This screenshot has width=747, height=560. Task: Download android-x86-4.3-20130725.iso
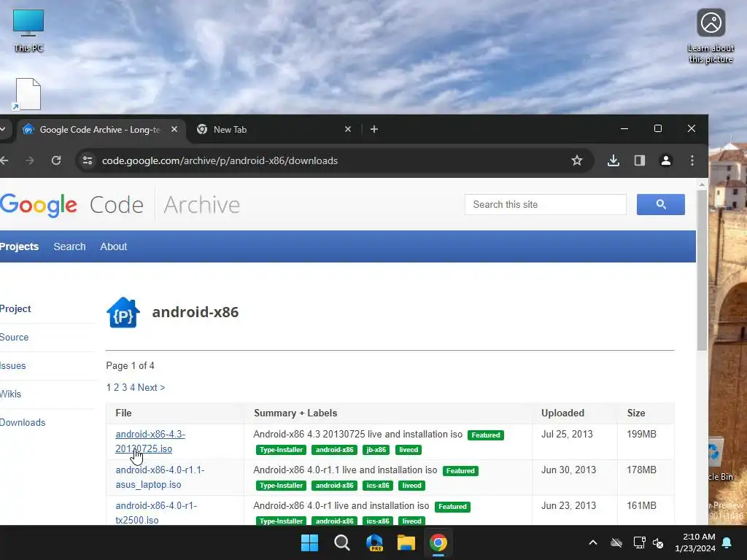150,441
